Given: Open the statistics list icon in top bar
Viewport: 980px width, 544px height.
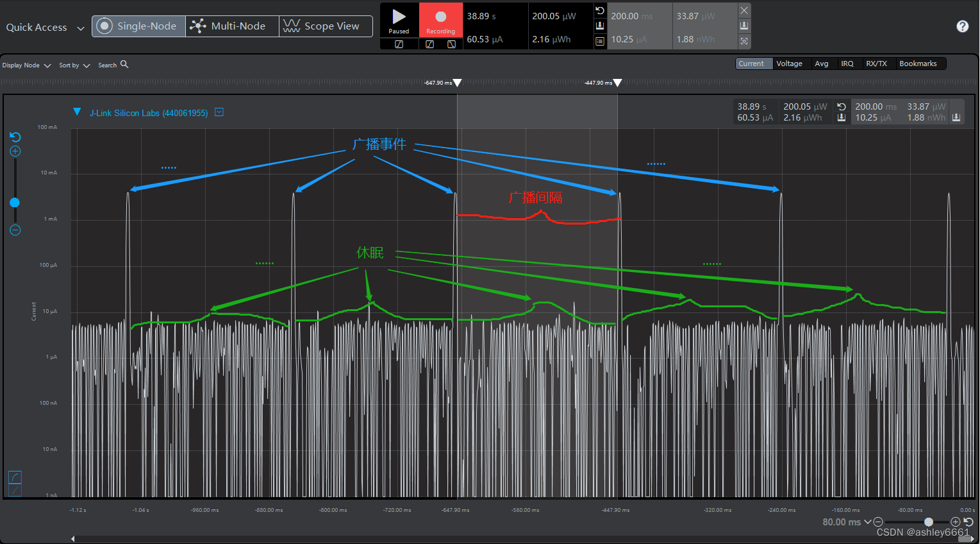Looking at the screenshot, I should tap(600, 41).
